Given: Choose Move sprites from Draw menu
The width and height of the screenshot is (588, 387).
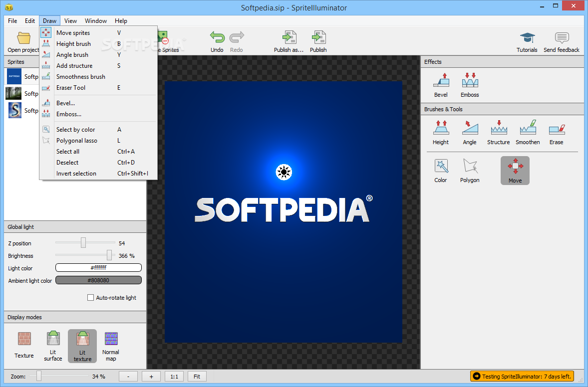Looking at the screenshot, I should [98, 32].
